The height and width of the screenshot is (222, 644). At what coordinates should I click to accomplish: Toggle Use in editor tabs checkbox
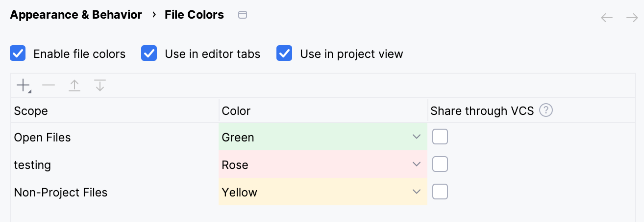coord(149,53)
